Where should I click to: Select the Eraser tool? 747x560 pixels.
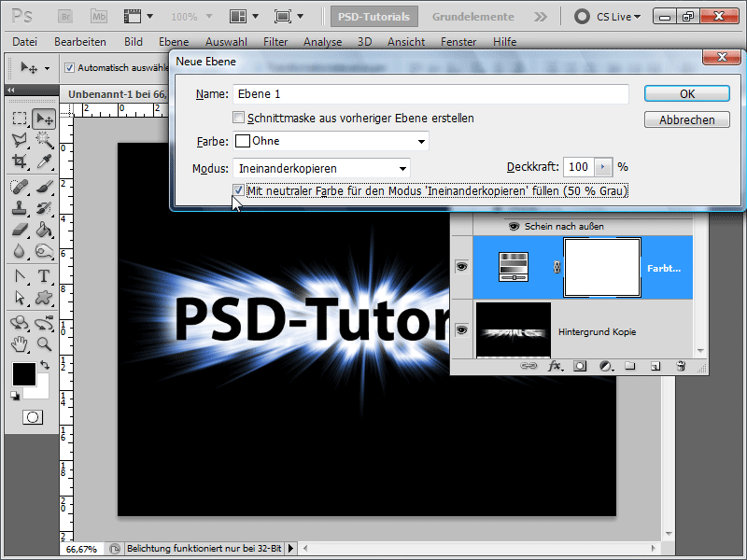pyautogui.click(x=20, y=230)
